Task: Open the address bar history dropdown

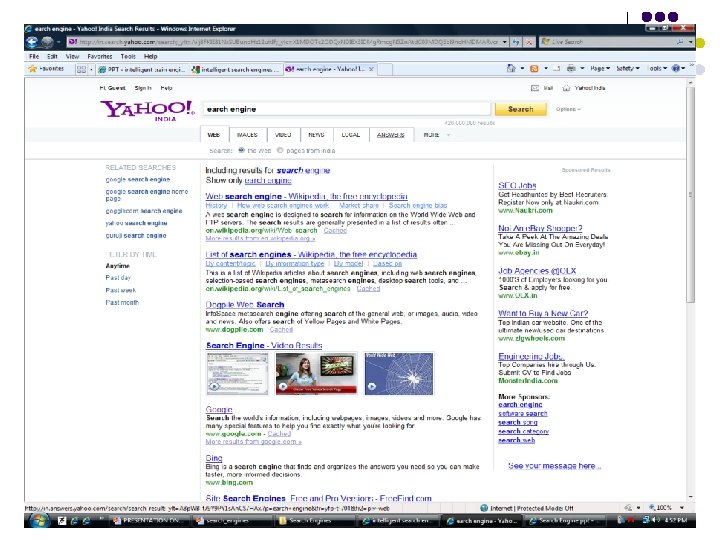Action: click(x=505, y=42)
